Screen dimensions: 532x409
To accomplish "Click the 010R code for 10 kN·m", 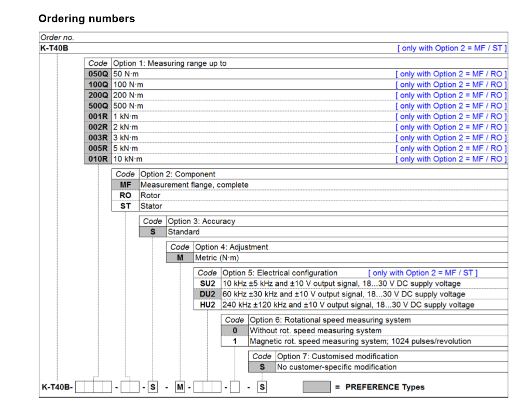I will [x=98, y=159].
